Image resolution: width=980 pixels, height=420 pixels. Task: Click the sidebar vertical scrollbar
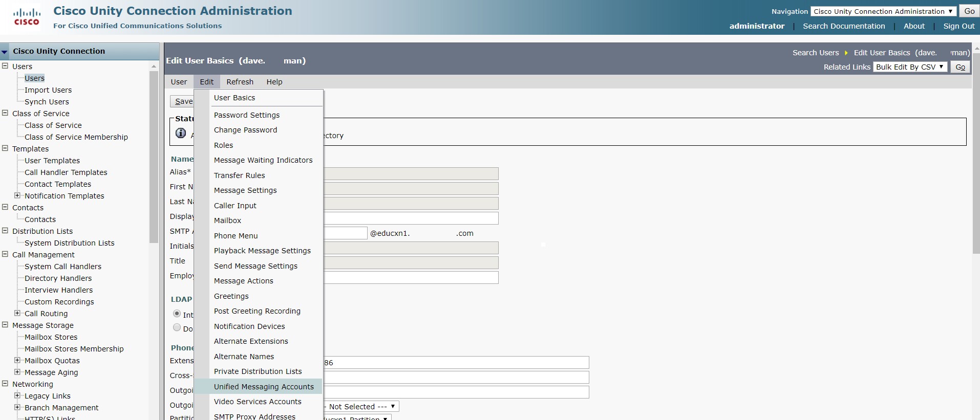[154, 157]
